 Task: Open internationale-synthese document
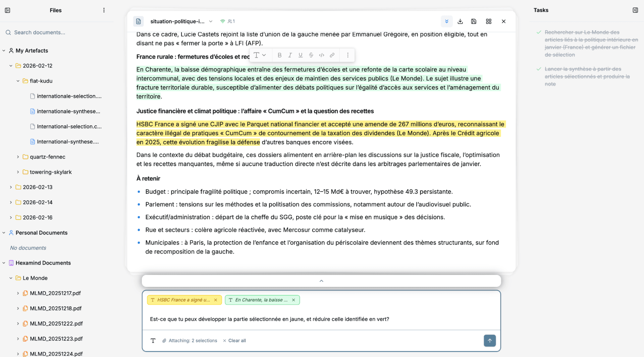pyautogui.click(x=65, y=111)
